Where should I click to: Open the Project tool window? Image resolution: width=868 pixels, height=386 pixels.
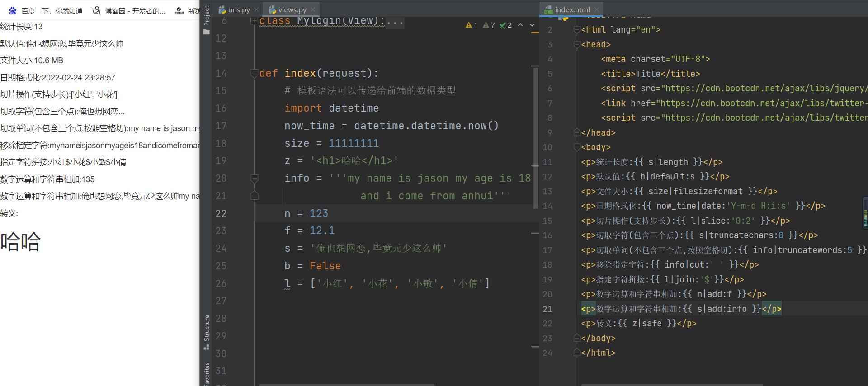pyautogui.click(x=206, y=20)
